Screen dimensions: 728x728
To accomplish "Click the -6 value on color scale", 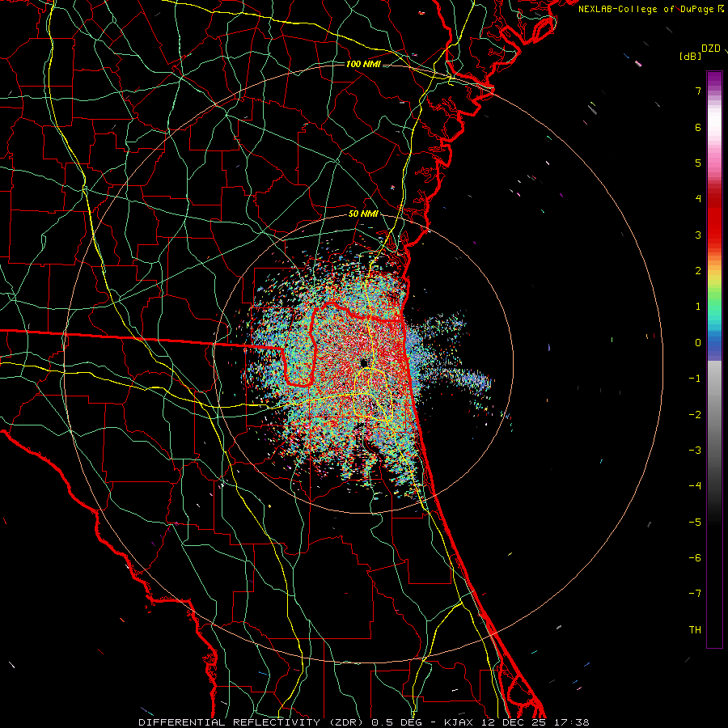I will tap(695, 558).
